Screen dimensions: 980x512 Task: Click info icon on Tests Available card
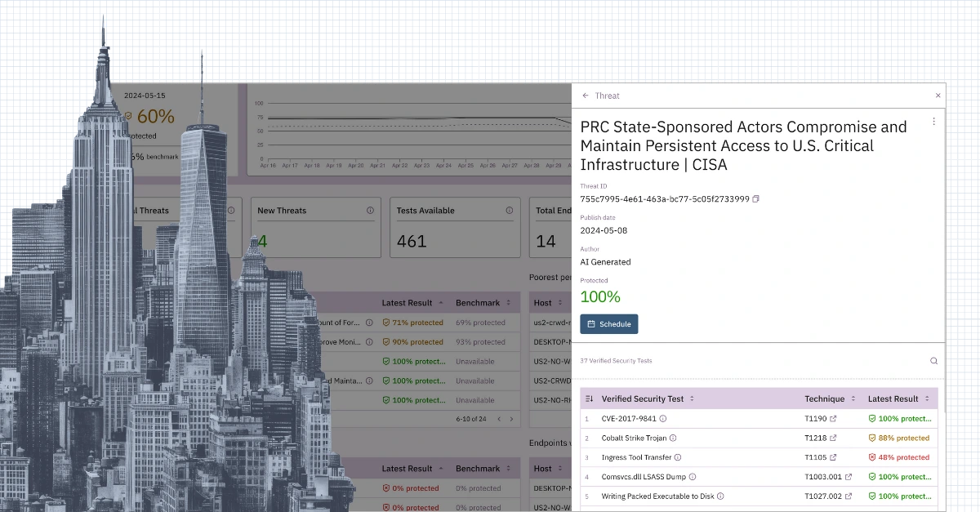coord(510,211)
